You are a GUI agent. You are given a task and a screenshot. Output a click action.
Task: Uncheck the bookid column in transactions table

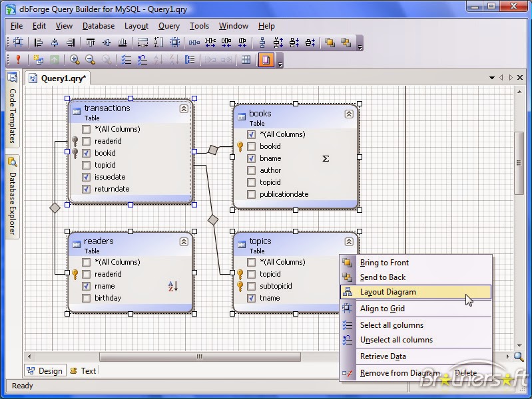[x=86, y=153]
